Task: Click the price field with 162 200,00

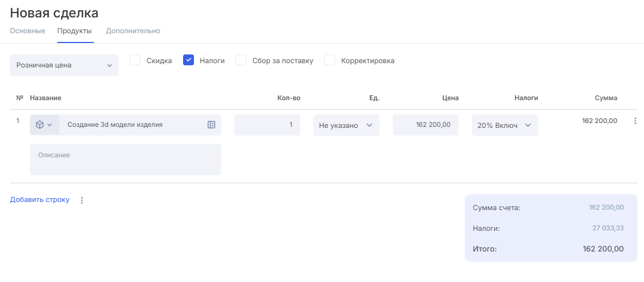Action: pyautogui.click(x=426, y=125)
